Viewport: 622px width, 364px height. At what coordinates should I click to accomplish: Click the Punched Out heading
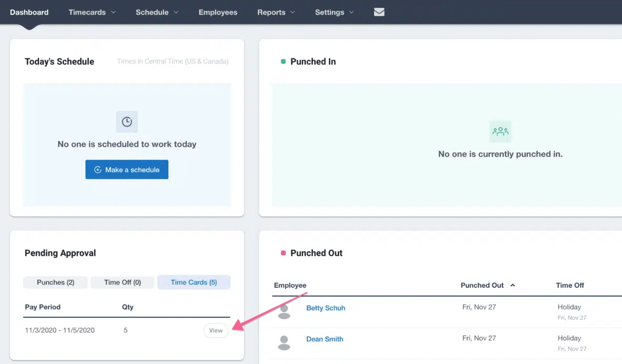click(316, 253)
